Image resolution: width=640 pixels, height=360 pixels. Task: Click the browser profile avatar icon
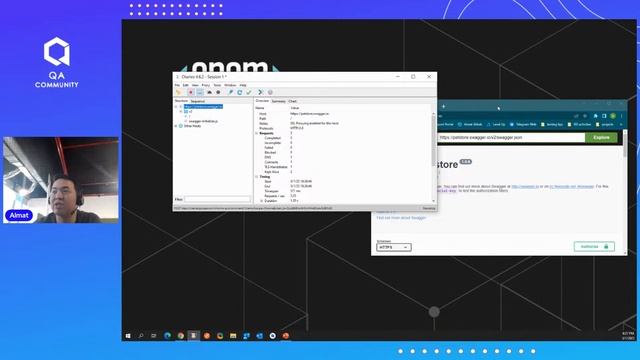tap(613, 116)
